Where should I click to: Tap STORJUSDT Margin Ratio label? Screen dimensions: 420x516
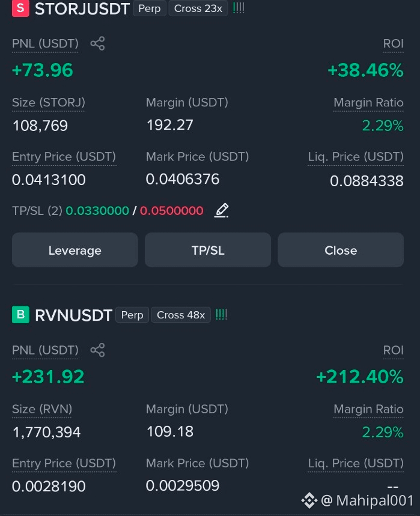[368, 103]
